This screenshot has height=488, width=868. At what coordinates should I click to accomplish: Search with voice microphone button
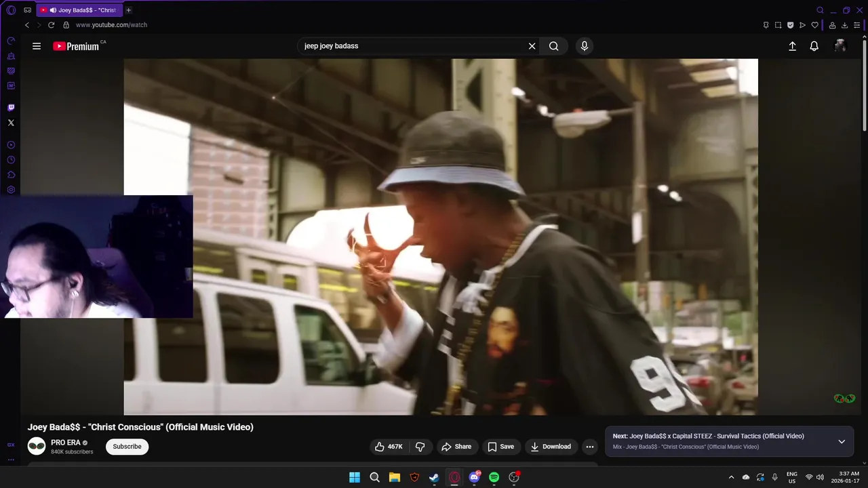tap(585, 46)
